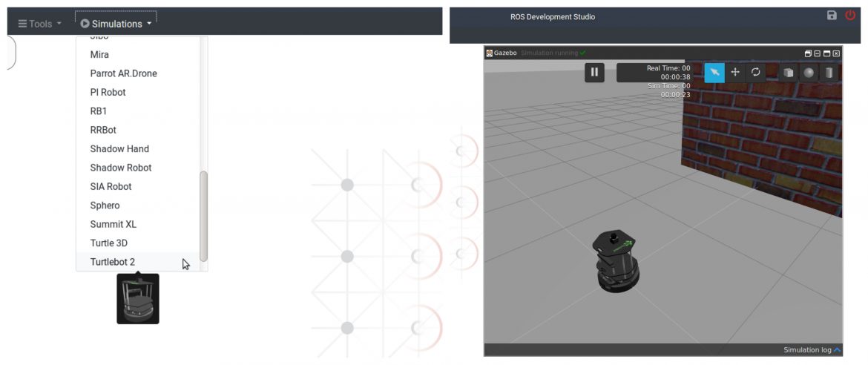
Task: Click the Gazebo logo icon
Action: (490, 53)
